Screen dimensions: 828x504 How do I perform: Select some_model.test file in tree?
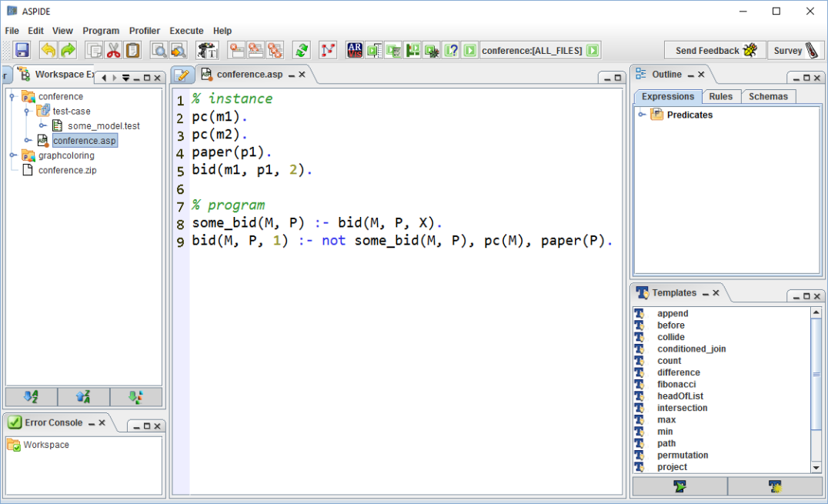click(103, 125)
